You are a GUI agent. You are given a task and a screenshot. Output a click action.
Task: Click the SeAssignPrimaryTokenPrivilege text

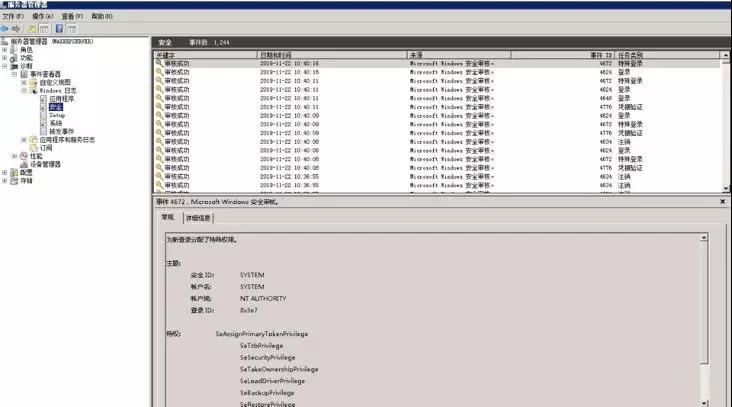click(x=262, y=334)
